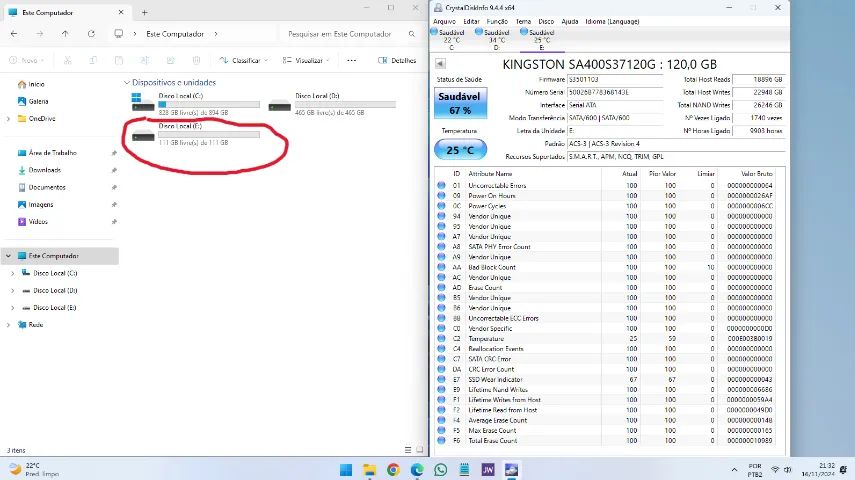Go back in File Explorer navigation
The image size is (855, 480).
click(14, 34)
